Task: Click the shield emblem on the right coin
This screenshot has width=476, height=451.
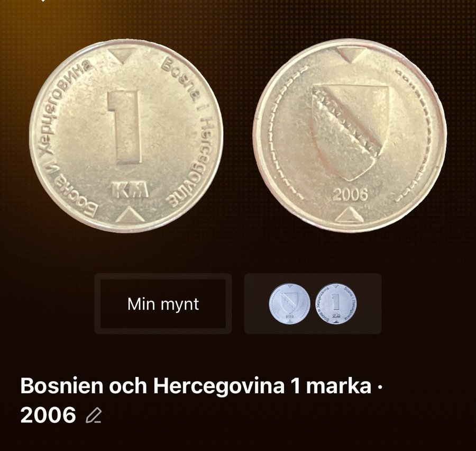Action: pyautogui.click(x=351, y=133)
